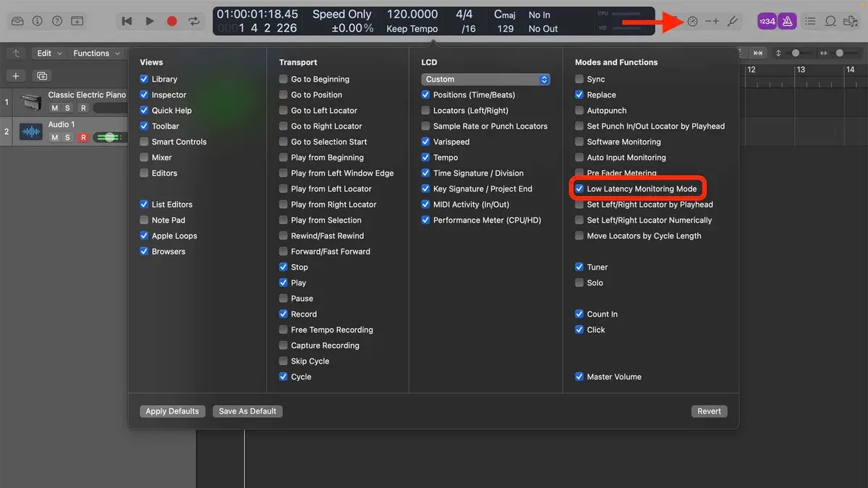The width and height of the screenshot is (868, 488).
Task: Enable the Go to Beginning transport checkbox
Action: tap(284, 80)
